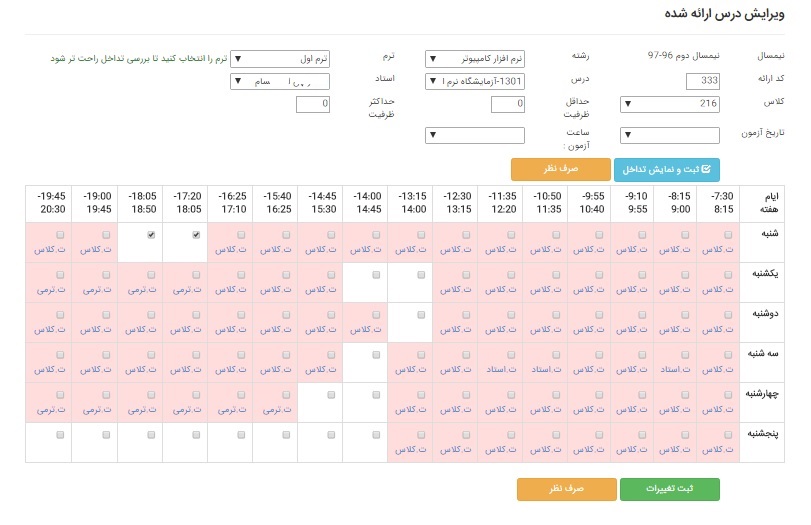The image size is (811, 525).
Task: Select Thursday 19:45-20:30 slot checkbox
Action: coord(60,434)
